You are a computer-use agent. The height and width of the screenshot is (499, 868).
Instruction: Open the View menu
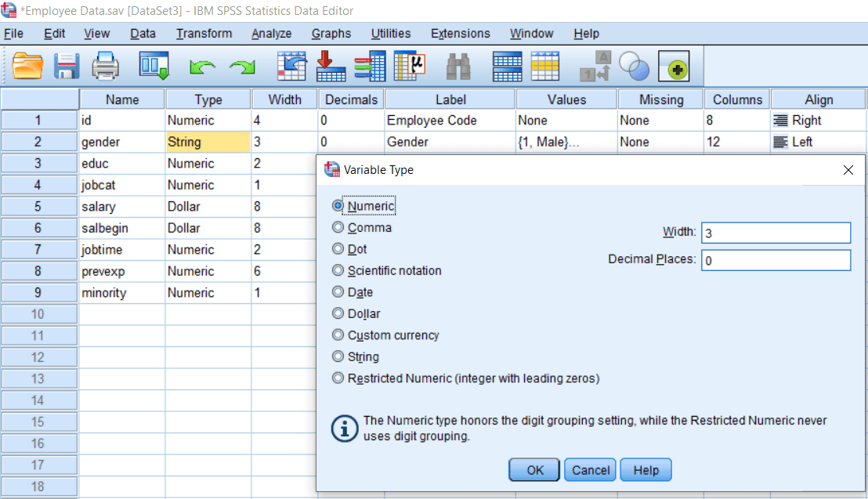(x=97, y=34)
